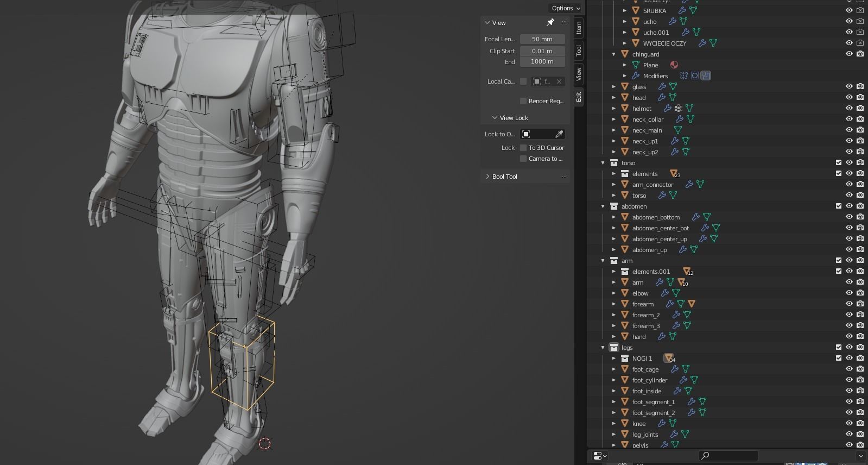This screenshot has width=868, height=465.
Task: Open the outliner display mode dropdown
Action: [600, 456]
